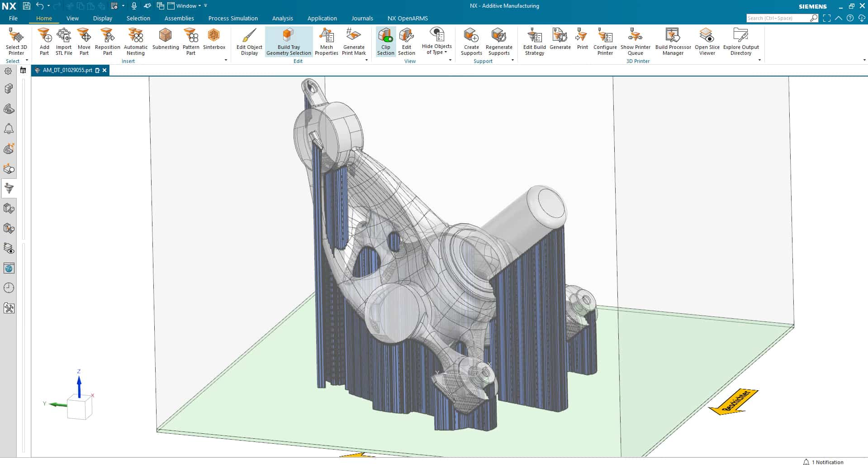Open the Slice Viewer

pyautogui.click(x=707, y=41)
